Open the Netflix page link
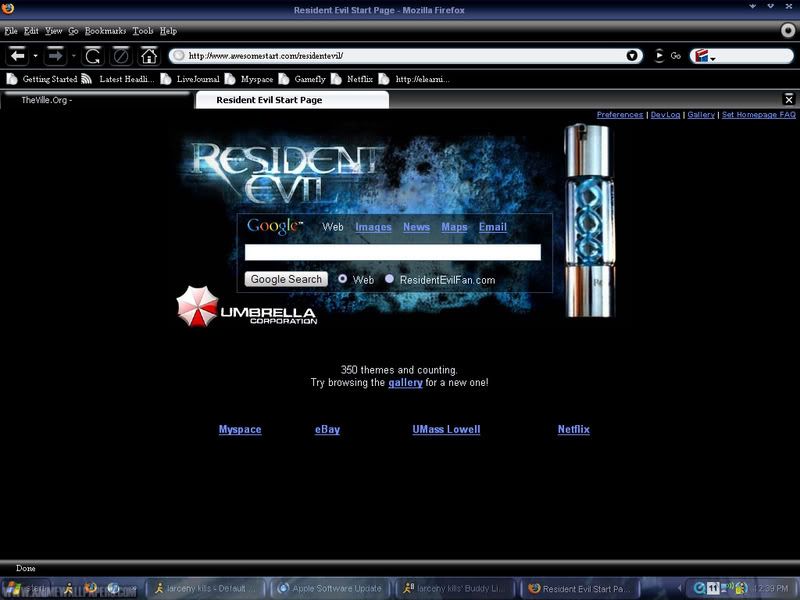 573,430
